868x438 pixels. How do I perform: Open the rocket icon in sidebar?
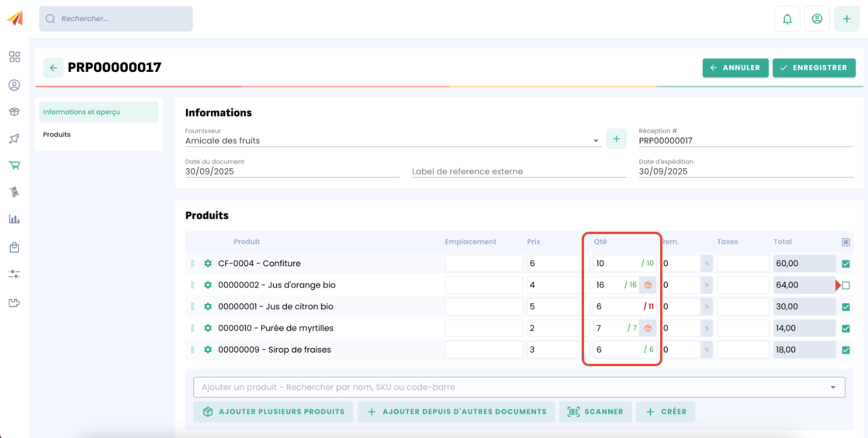point(14,139)
